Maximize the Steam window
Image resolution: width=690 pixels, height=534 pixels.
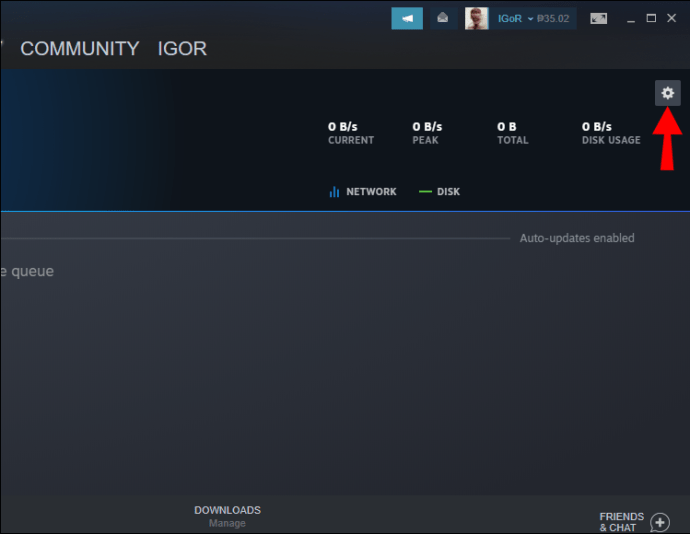click(x=651, y=18)
